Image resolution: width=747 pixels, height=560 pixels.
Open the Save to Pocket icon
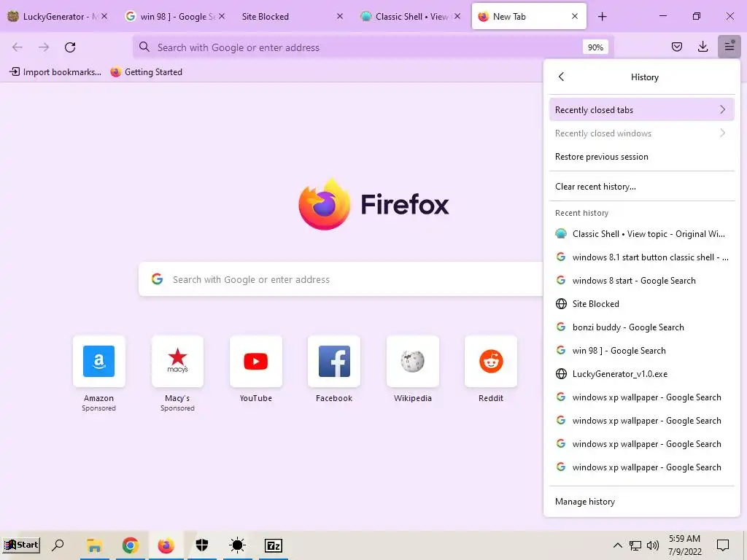(x=676, y=47)
